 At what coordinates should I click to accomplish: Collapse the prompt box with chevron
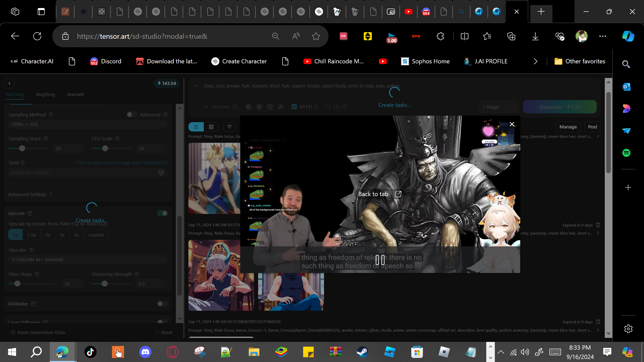tap(196, 86)
